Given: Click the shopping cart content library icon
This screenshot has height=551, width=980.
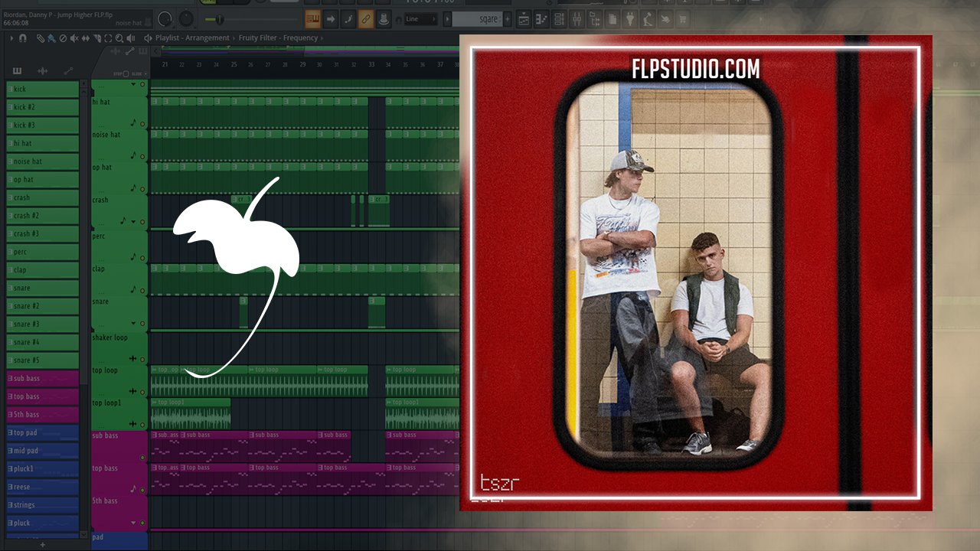Looking at the screenshot, I should click(x=681, y=18).
